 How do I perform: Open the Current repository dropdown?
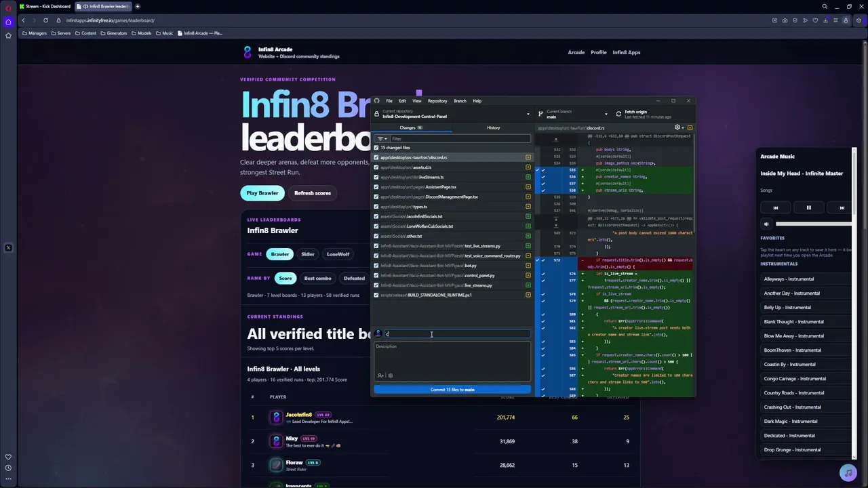(452, 114)
